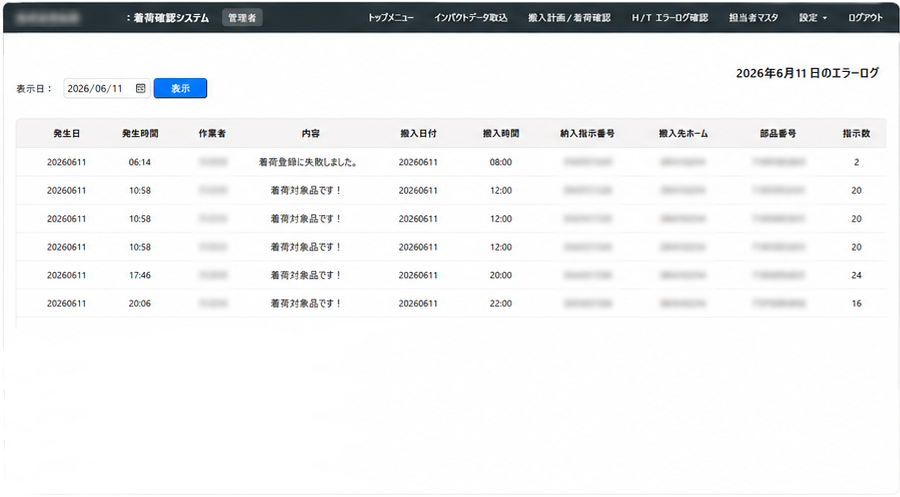
Task: Click the 搬入先ホーム column header
Action: pos(683,133)
